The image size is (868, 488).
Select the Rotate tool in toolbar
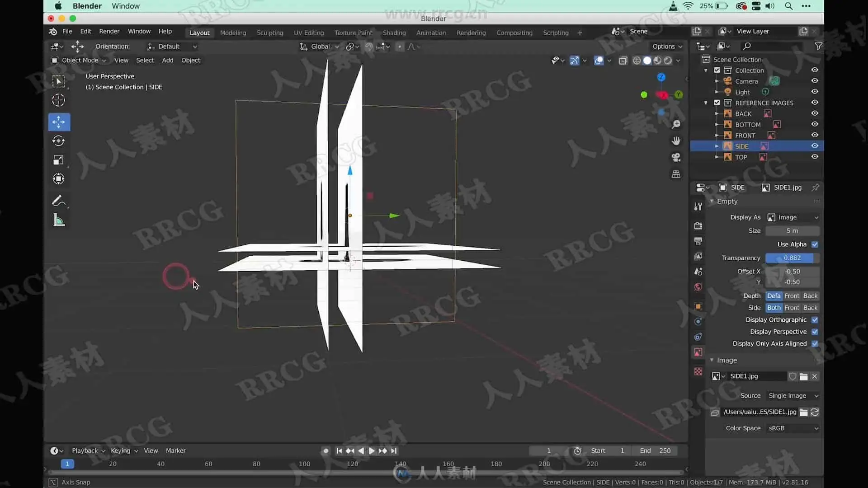pos(59,141)
